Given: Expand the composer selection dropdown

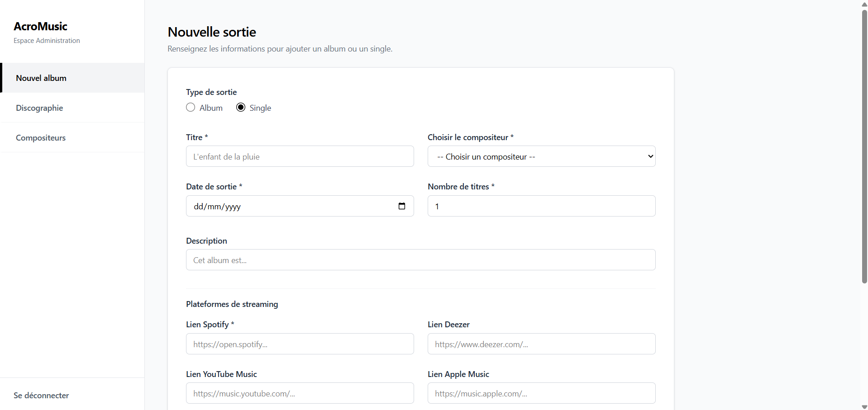Looking at the screenshot, I should coord(541,156).
